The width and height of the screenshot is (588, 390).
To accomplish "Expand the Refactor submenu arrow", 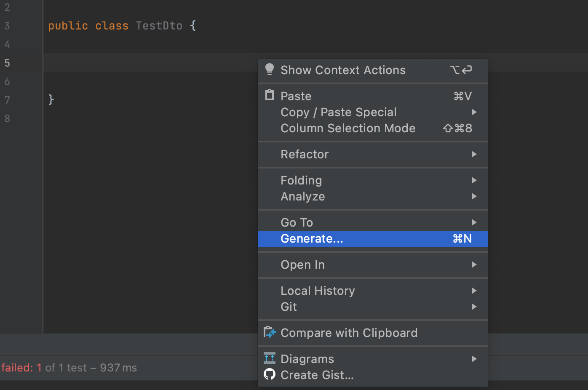I will coord(474,155).
